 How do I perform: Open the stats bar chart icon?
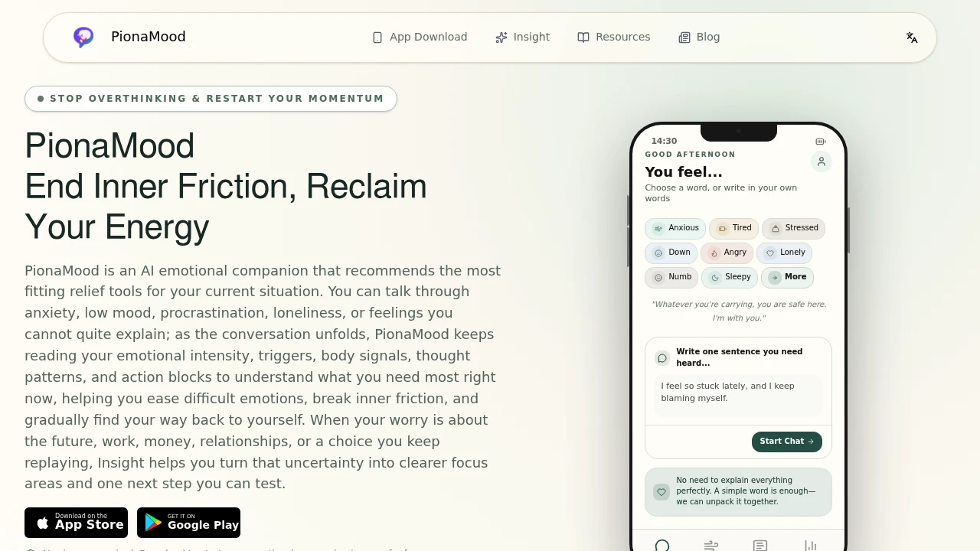pos(810,545)
